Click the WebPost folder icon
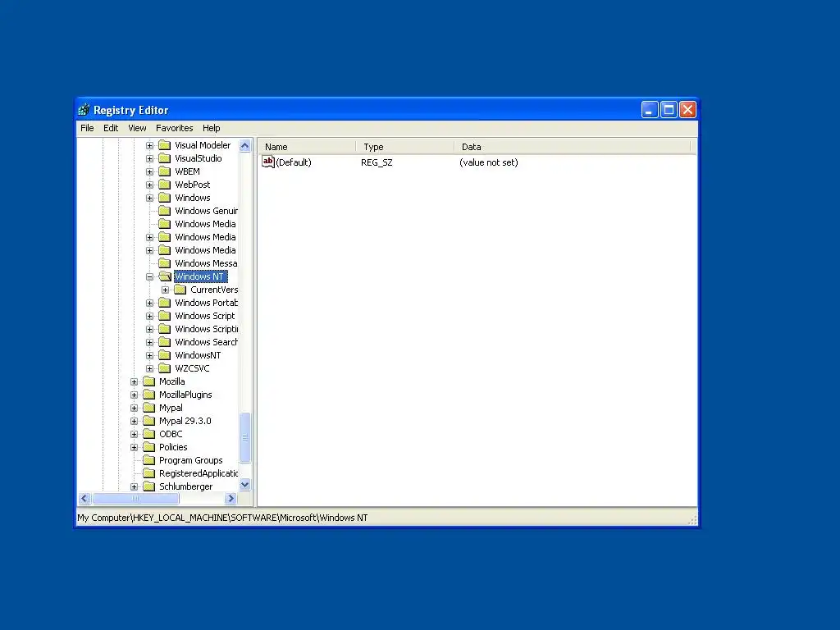The width and height of the screenshot is (840, 630). pos(164,185)
